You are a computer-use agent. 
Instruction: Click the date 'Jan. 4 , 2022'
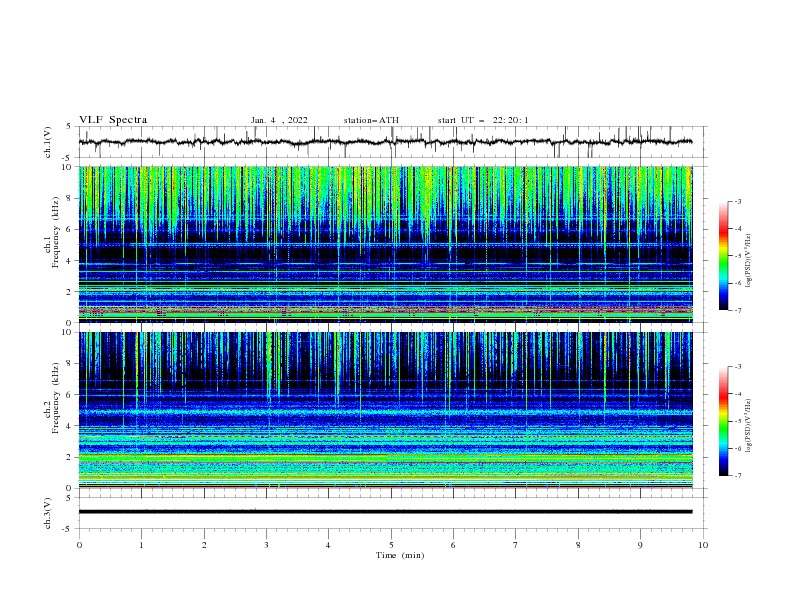pyautogui.click(x=279, y=120)
